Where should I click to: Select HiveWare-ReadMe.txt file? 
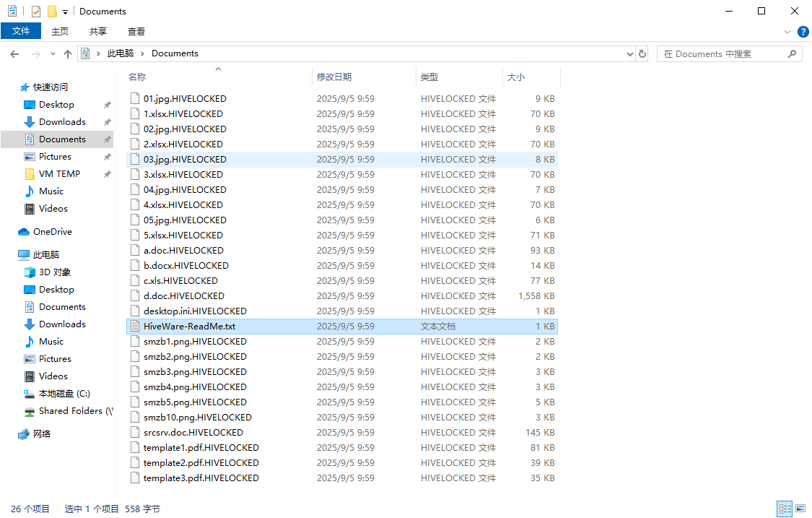click(x=189, y=327)
